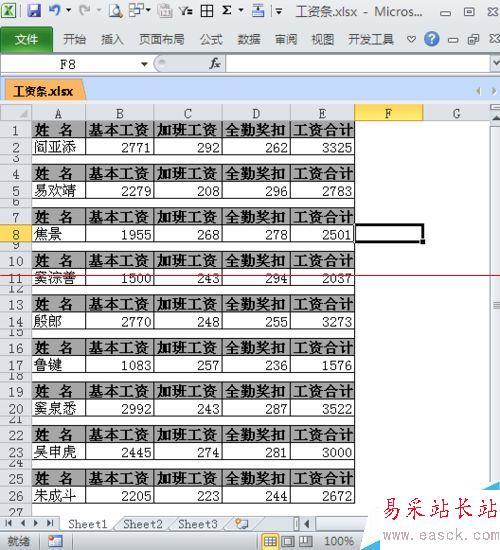The width and height of the screenshot is (500, 550).
Task: Switch to Normal view
Action: tap(270, 541)
